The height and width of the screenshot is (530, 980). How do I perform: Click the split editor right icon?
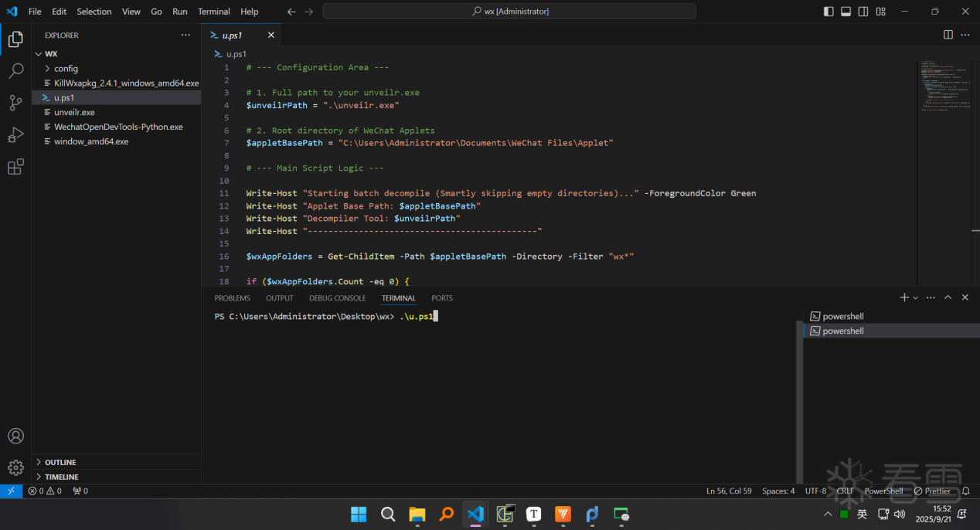pos(948,35)
